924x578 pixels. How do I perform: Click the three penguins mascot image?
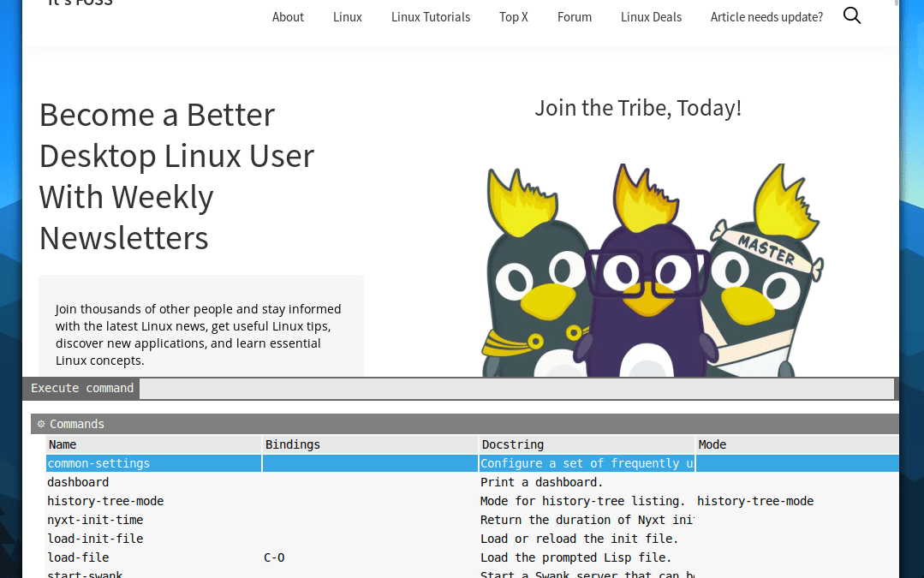(653, 271)
